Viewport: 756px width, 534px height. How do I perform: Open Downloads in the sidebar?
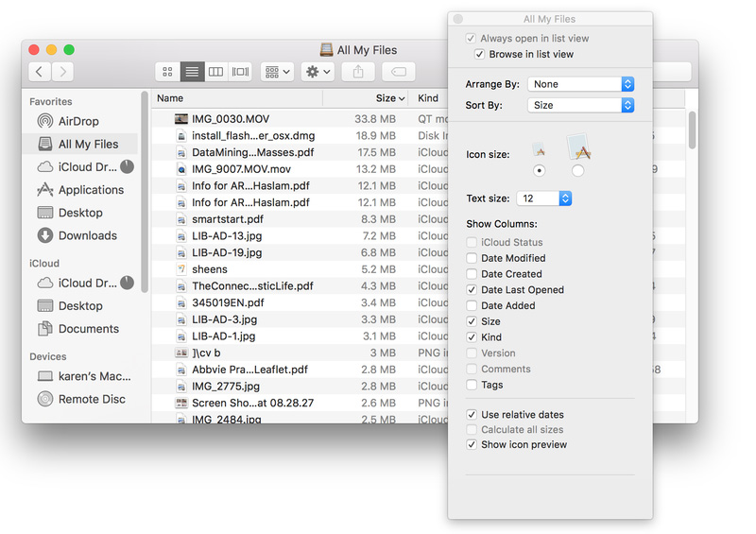pos(79,235)
